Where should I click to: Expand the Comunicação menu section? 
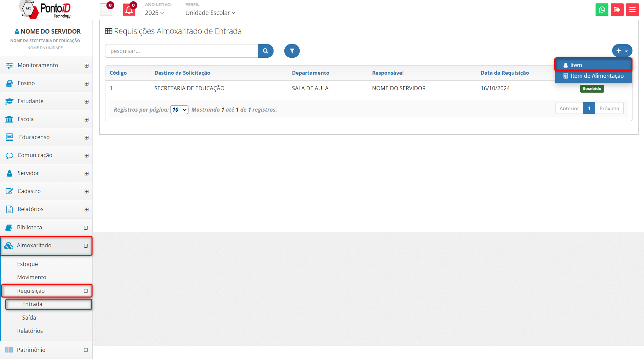86,155
